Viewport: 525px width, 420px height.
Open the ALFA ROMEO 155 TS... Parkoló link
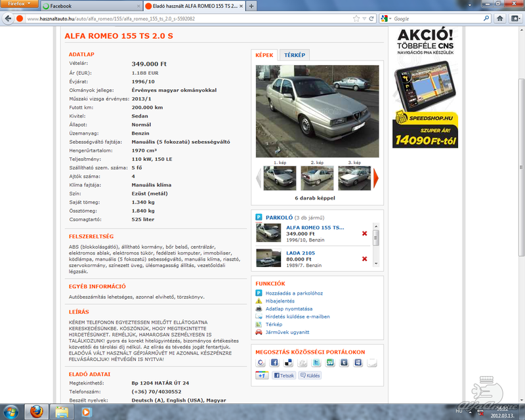click(x=315, y=228)
